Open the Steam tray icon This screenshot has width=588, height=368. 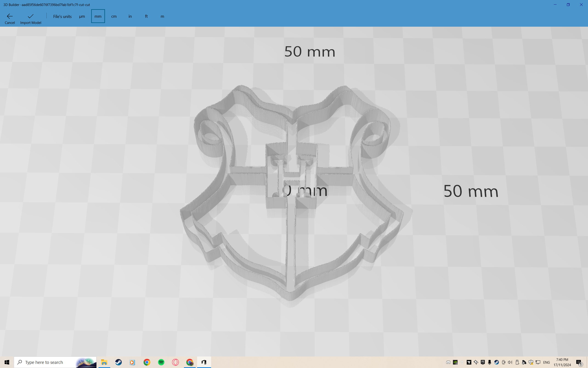(x=496, y=362)
